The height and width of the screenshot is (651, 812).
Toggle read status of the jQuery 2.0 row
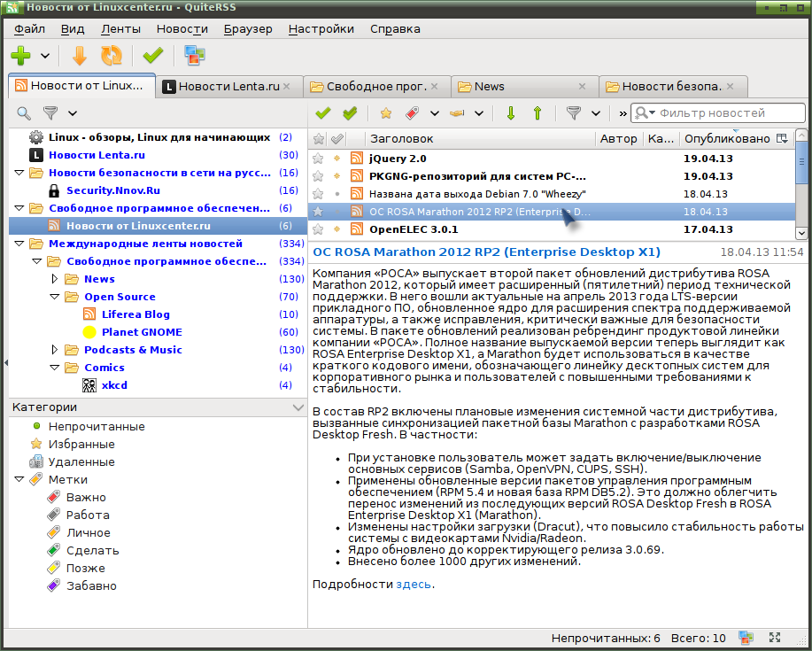tap(337, 159)
